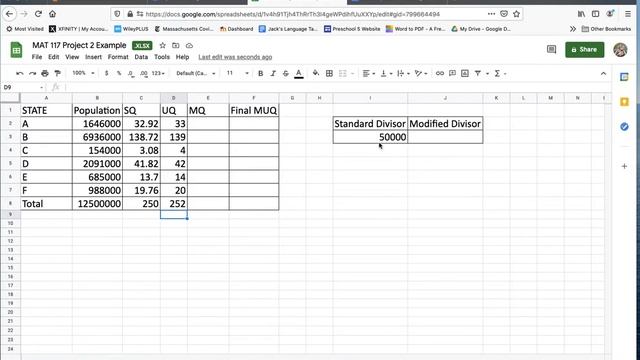Format as currency with dollar icon
The height and width of the screenshot is (360, 640).
tap(107, 73)
